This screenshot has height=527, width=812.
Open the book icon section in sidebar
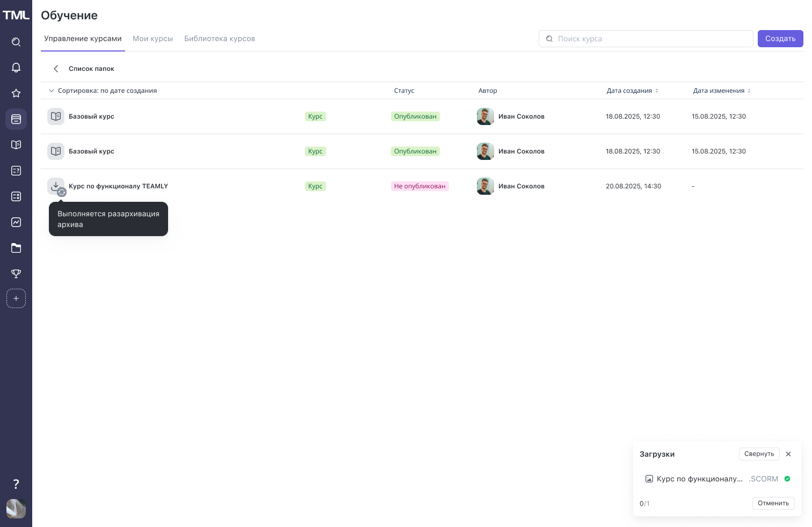point(16,145)
